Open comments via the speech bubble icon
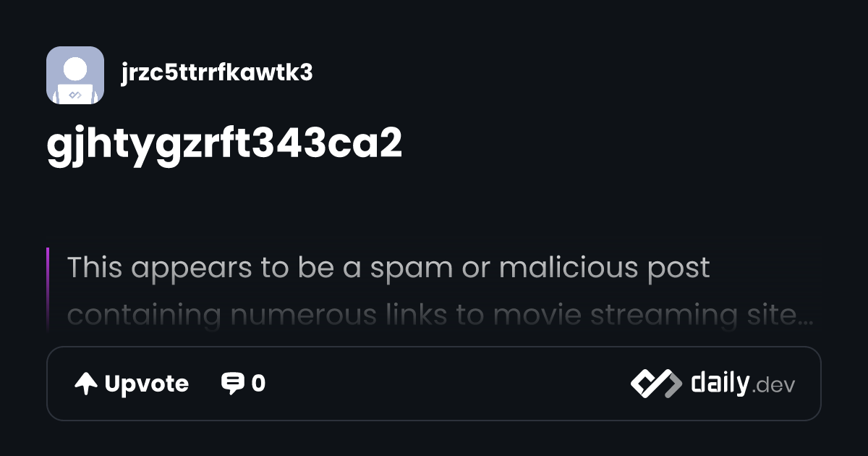868x456 pixels. click(x=232, y=384)
